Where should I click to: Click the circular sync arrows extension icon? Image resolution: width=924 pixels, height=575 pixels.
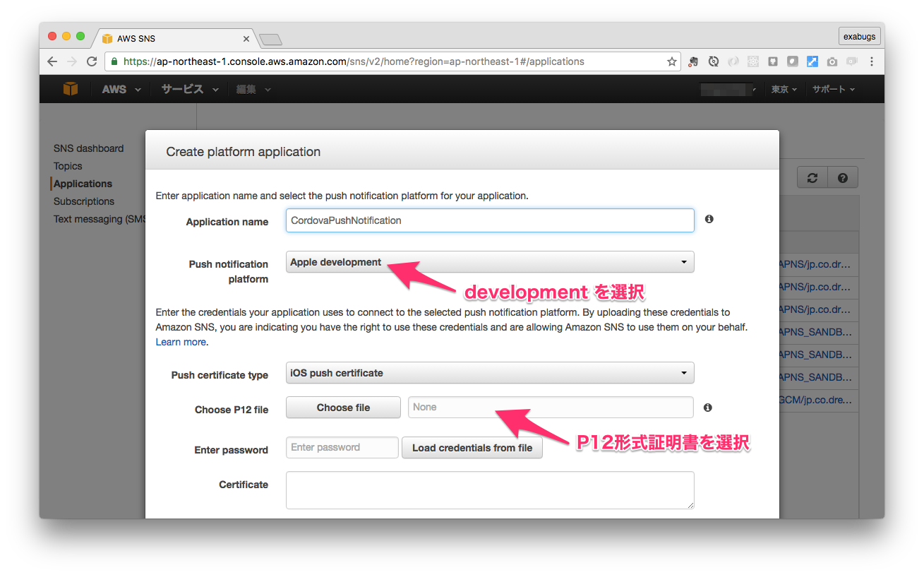click(x=714, y=61)
